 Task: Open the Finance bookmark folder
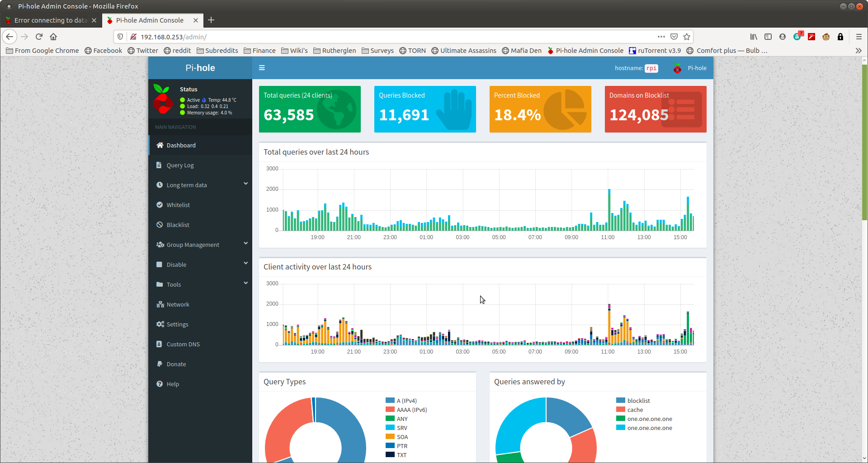[259, 51]
